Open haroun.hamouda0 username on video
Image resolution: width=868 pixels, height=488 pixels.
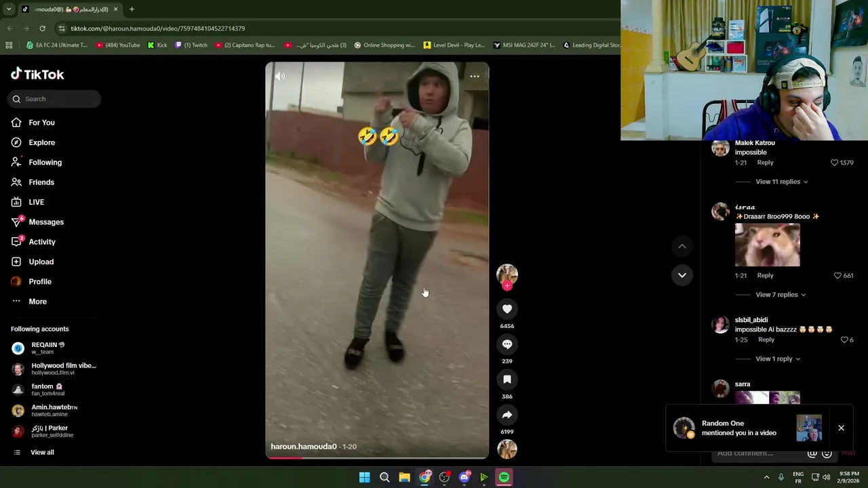pos(303,447)
